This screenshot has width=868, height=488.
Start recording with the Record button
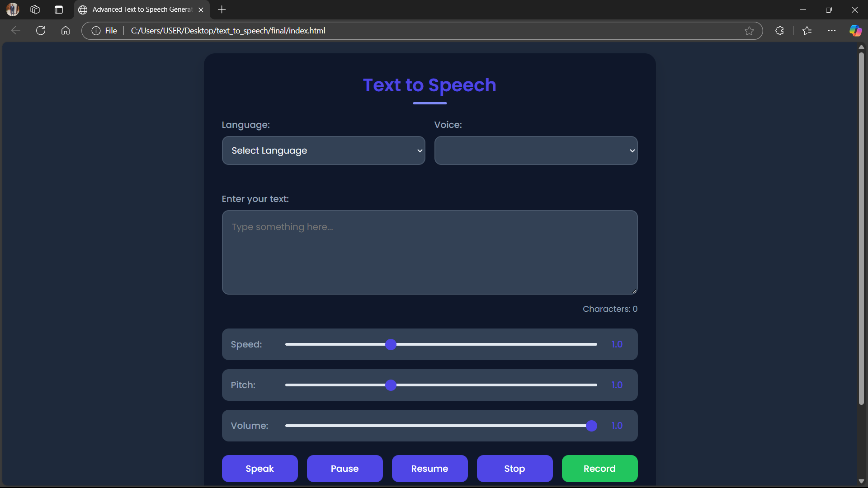pos(599,469)
